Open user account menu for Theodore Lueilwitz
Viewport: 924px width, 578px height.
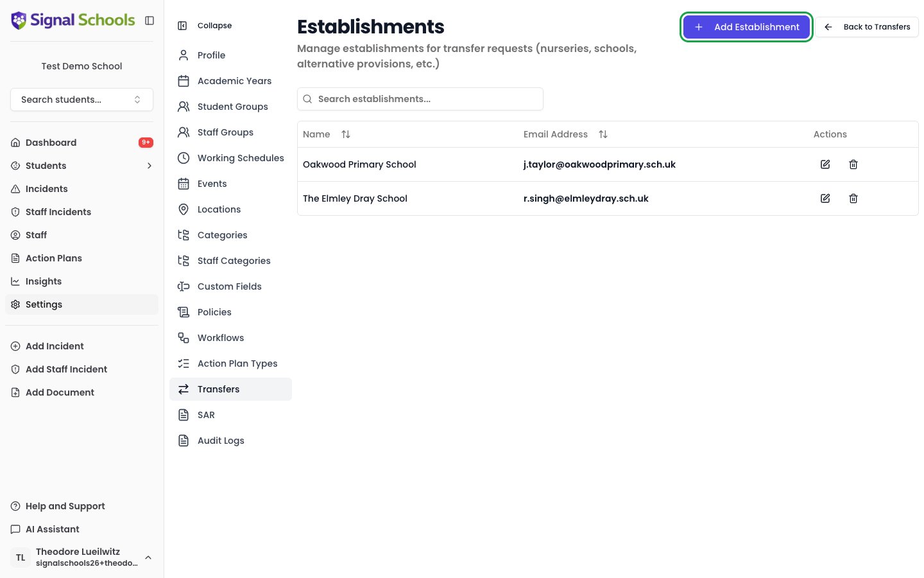pyautogui.click(x=81, y=557)
